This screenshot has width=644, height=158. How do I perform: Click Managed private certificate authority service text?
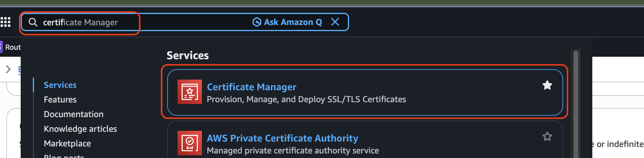[x=293, y=151]
